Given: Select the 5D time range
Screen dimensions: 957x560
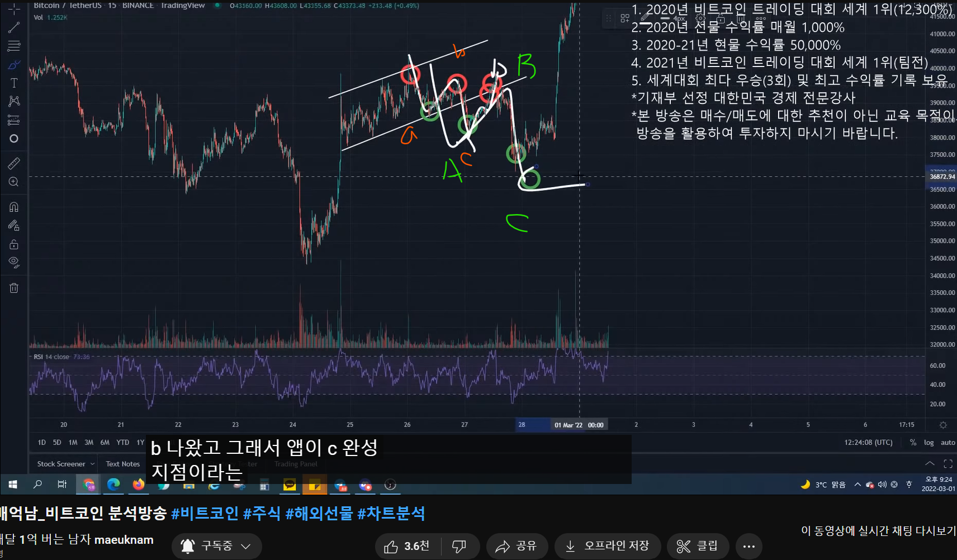Looking at the screenshot, I should pos(57,443).
